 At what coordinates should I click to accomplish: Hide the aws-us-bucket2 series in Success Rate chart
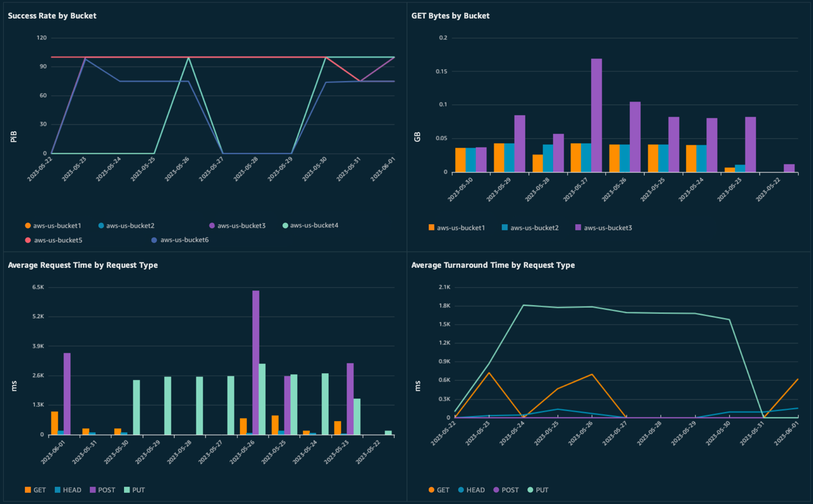click(x=126, y=225)
